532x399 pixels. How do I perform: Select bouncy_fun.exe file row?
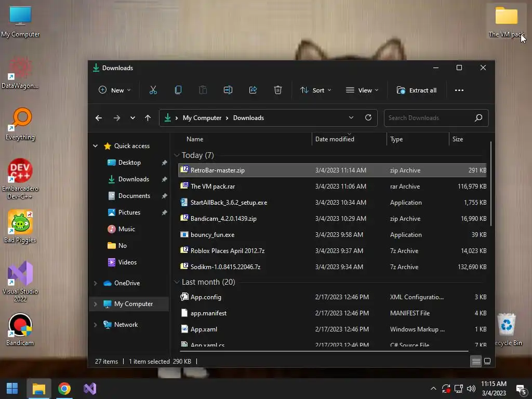(x=332, y=235)
